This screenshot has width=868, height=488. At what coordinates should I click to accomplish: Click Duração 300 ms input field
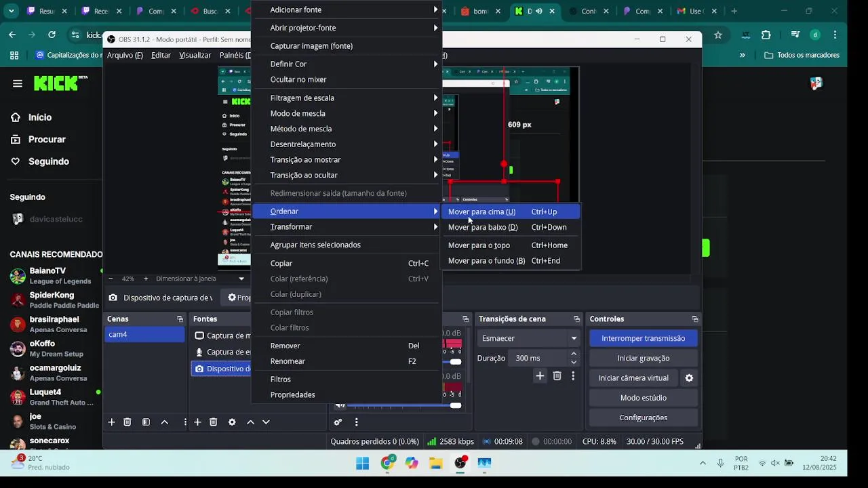(x=538, y=358)
